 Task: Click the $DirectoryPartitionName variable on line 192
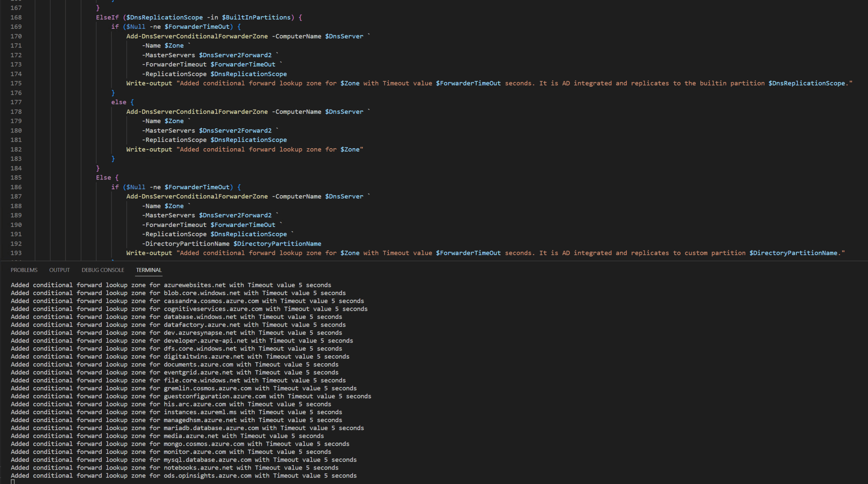click(x=278, y=243)
